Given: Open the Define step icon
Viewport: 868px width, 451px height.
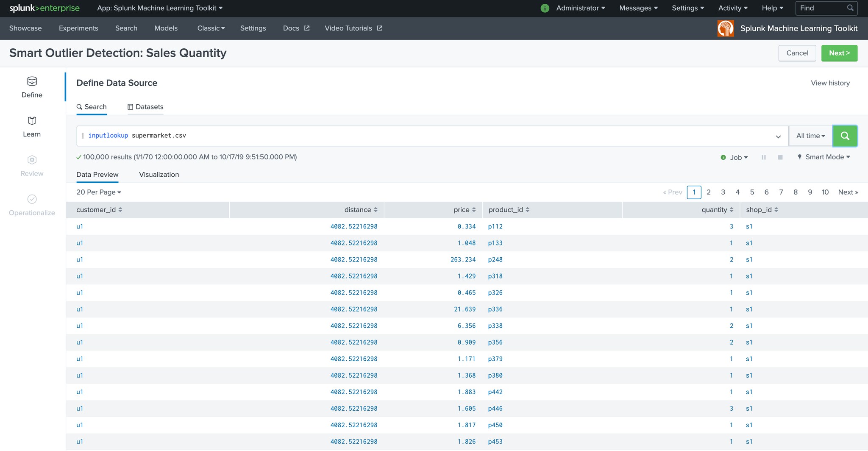Looking at the screenshot, I should tap(32, 81).
